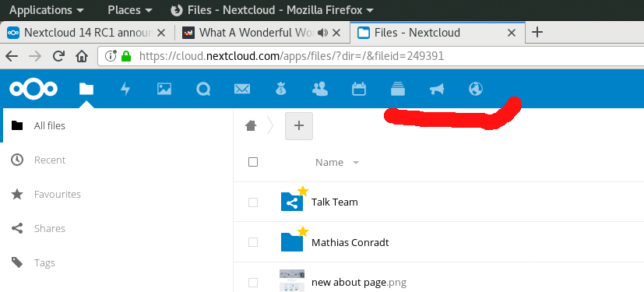This screenshot has width=644, height=292.
Task: Open the Places menu
Action: pos(130,10)
